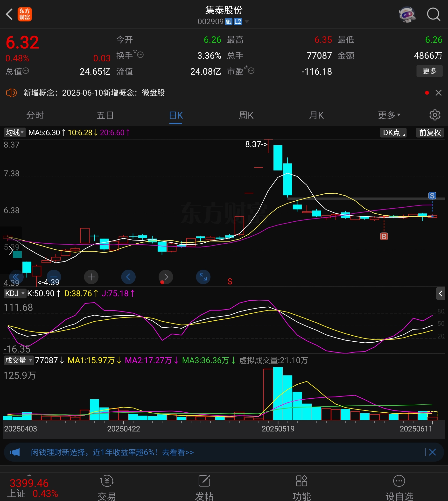Tap the K:50.90 KDJ value
Screen dimensions: 448x501
[x=44, y=293]
